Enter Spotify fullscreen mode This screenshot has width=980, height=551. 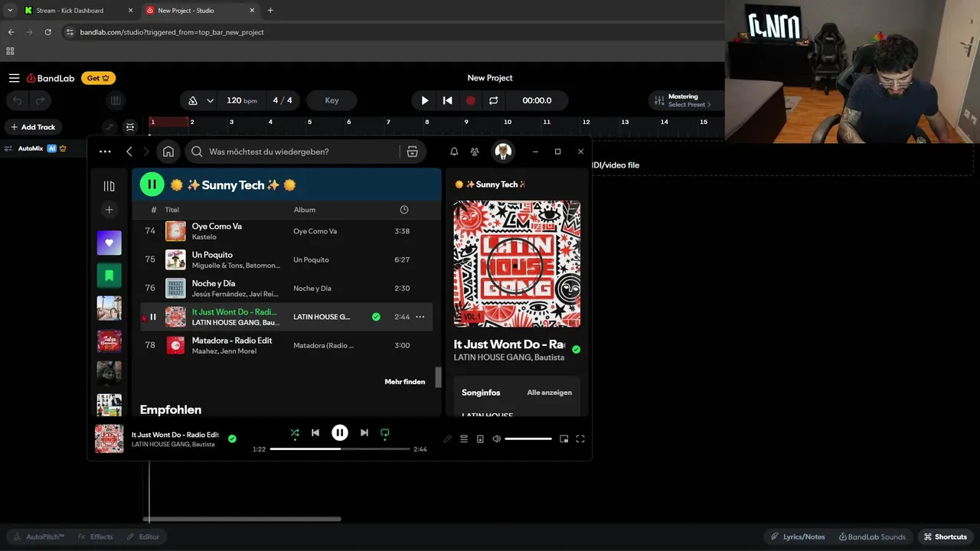pos(580,439)
